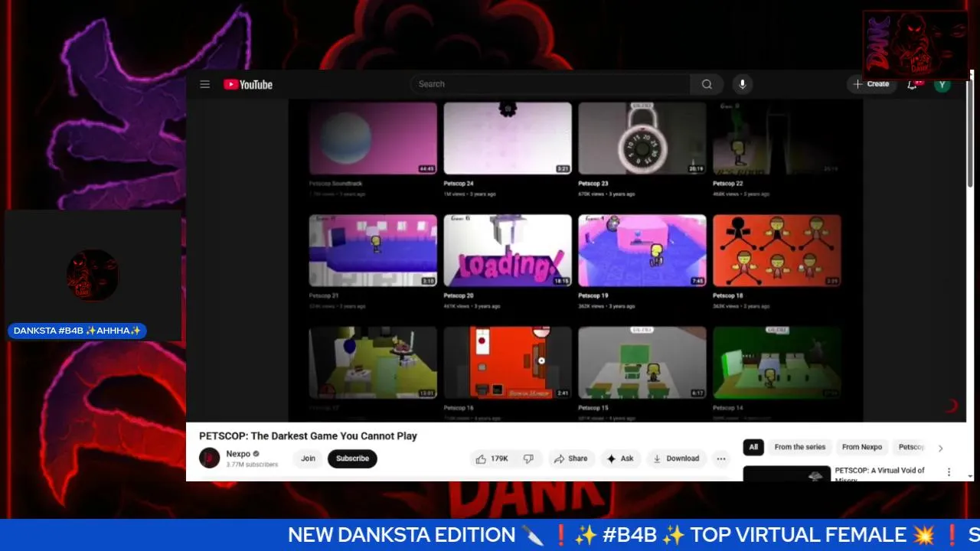Viewport: 980px width, 551px height.
Task: Show more filter chips with the arrow
Action: click(940, 448)
